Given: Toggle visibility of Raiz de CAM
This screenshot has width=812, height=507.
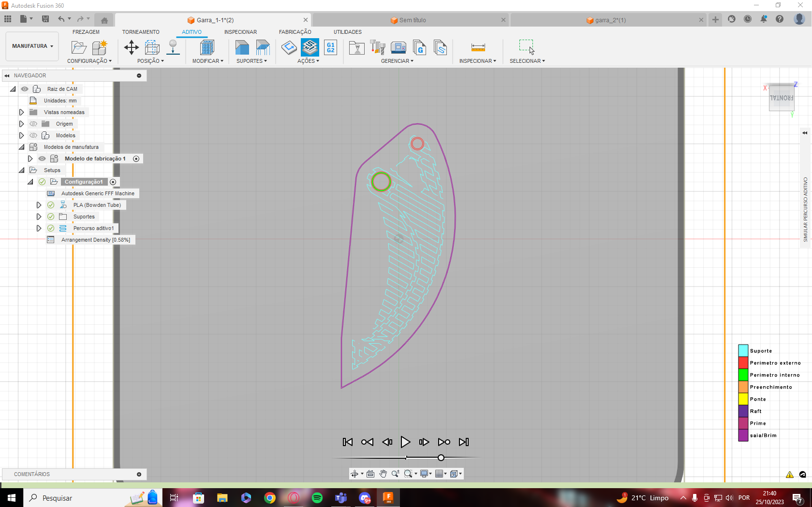Looking at the screenshot, I should point(25,89).
